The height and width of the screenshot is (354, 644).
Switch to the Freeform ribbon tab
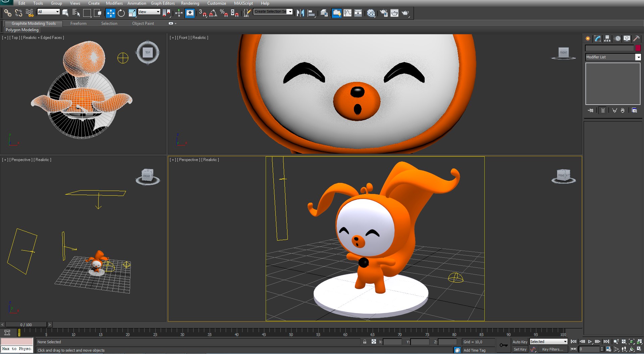point(78,23)
